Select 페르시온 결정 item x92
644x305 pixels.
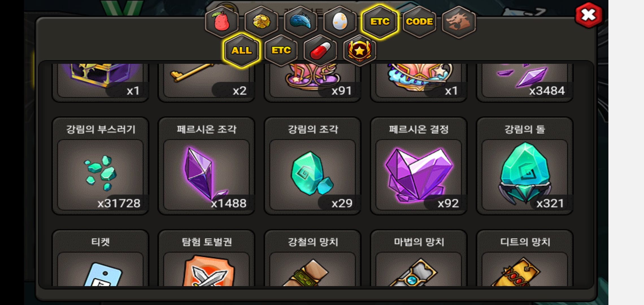(x=419, y=166)
